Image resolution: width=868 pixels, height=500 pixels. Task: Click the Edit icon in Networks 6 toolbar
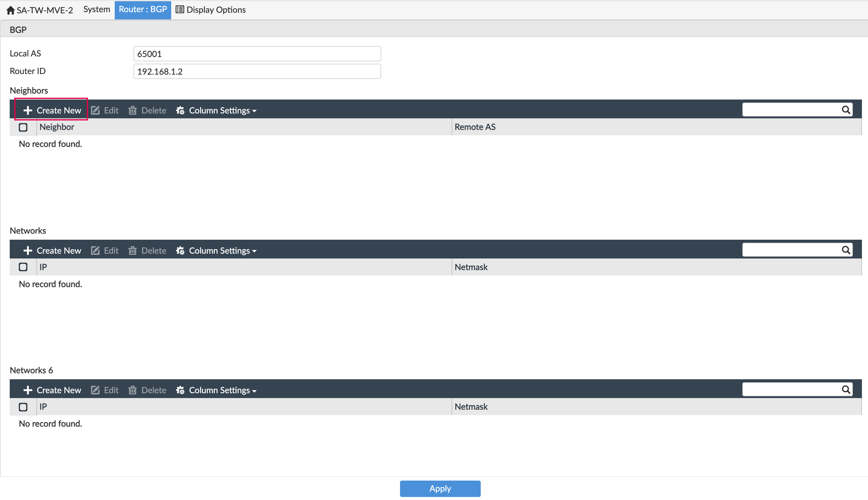(95, 390)
